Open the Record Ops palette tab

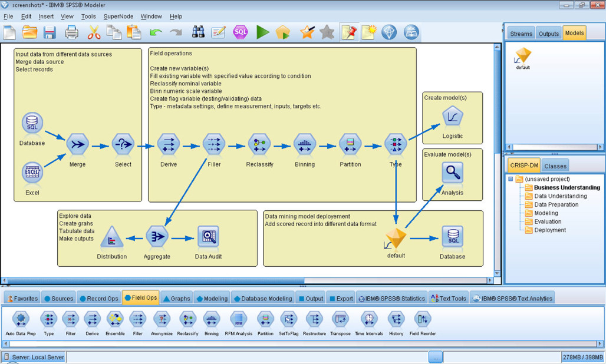point(98,299)
